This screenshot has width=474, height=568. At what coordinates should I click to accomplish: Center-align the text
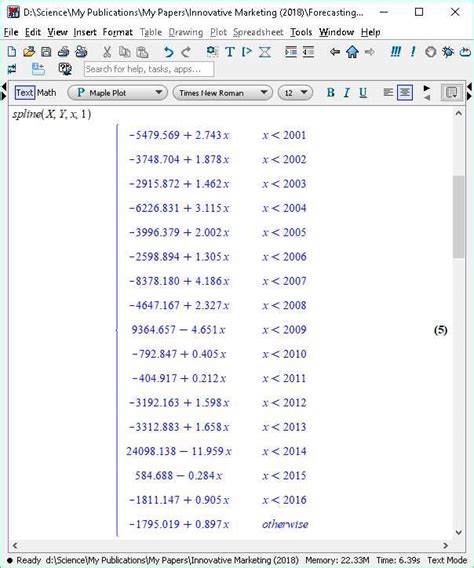click(405, 93)
